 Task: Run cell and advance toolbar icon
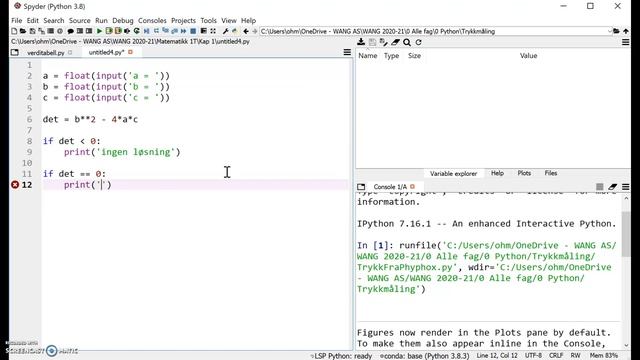click(118, 31)
